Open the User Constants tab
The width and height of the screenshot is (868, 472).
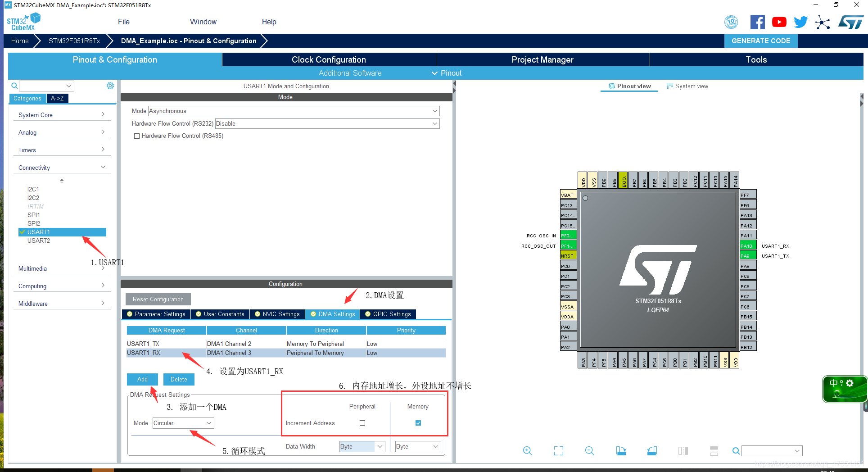click(x=220, y=314)
